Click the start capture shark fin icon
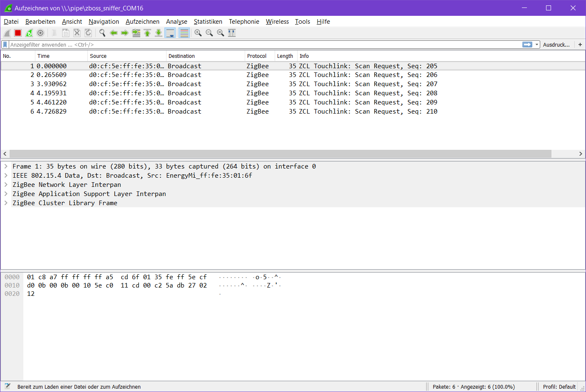586x392 pixels. click(7, 33)
